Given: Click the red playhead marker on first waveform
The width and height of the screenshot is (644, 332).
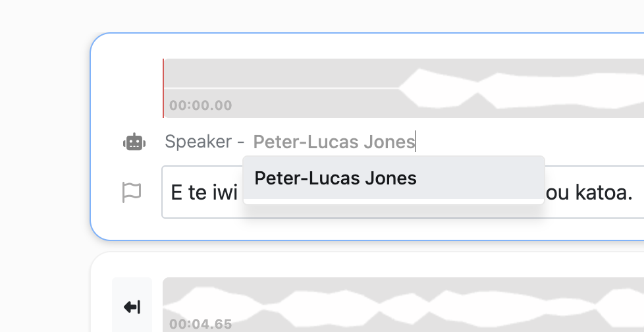Looking at the screenshot, I should pos(163,88).
